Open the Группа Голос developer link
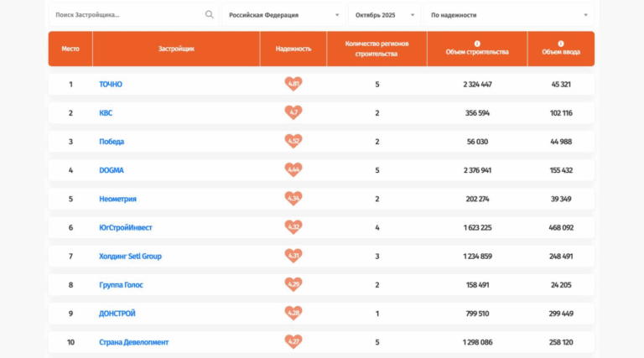The image size is (644, 358). tap(121, 285)
